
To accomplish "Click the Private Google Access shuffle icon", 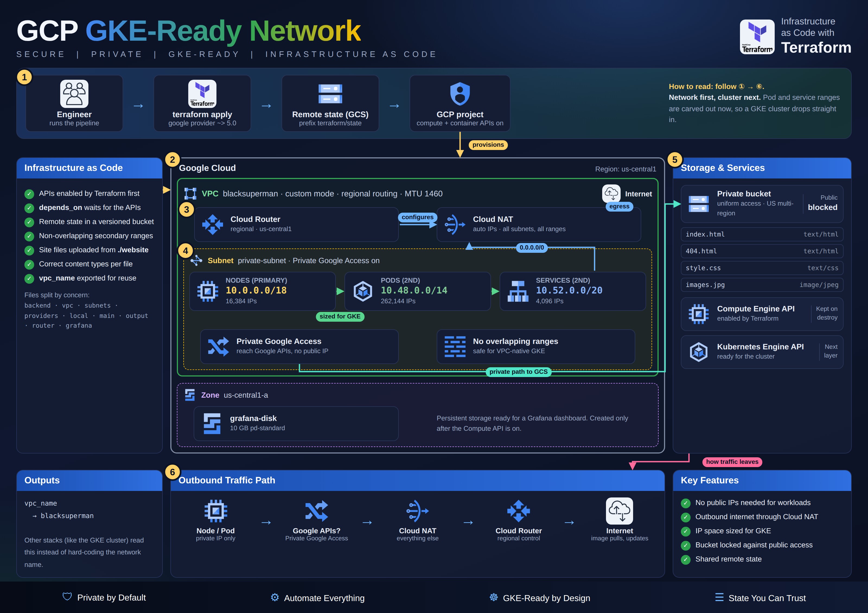I will click(218, 346).
